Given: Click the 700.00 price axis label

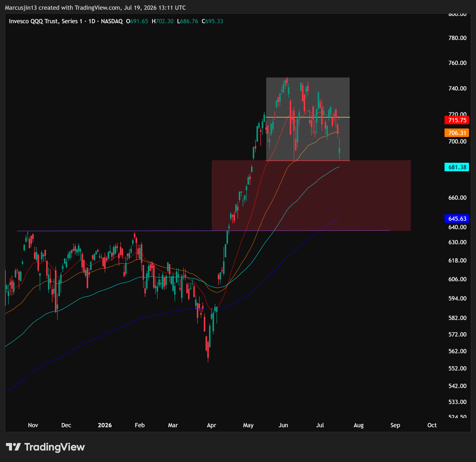Looking at the screenshot, I should (x=458, y=141).
